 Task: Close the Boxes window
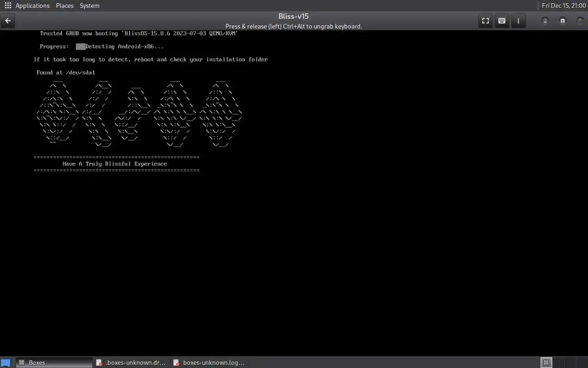(580, 21)
